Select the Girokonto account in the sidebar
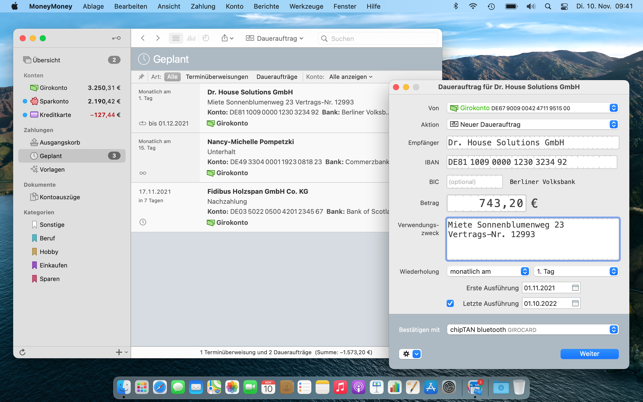Image resolution: width=643 pixels, height=402 pixels. pos(72,88)
